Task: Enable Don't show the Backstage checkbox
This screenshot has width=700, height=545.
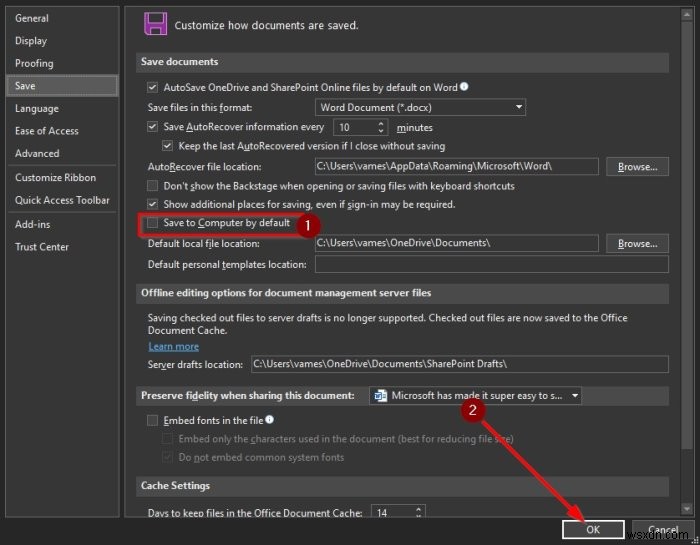Action: (152, 186)
